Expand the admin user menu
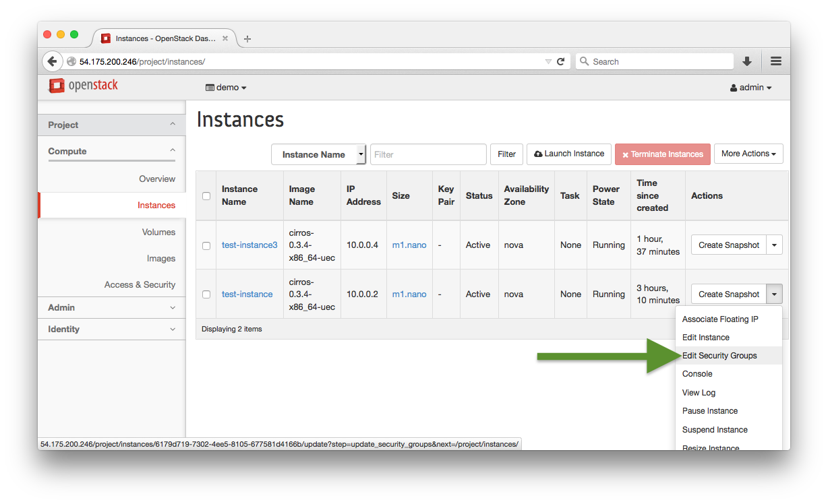The image size is (828, 504). click(750, 88)
